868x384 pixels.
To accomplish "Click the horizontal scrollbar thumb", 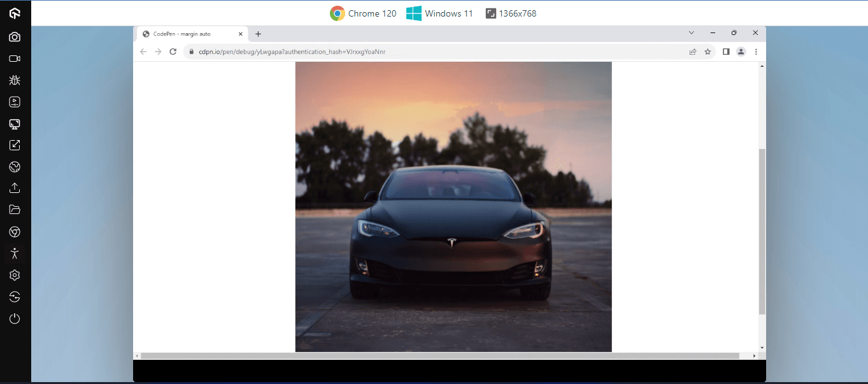I will point(440,356).
